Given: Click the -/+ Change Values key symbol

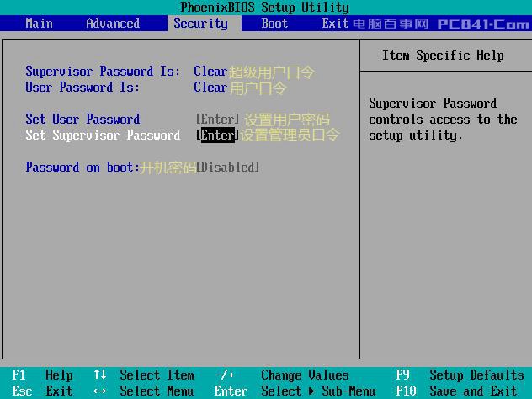Looking at the screenshot, I should pyautogui.click(x=225, y=375).
